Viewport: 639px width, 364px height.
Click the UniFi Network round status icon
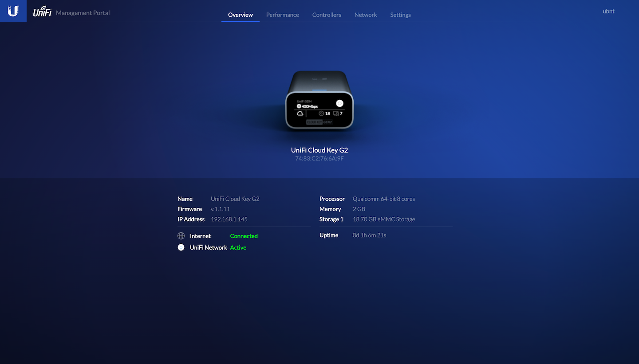coord(181,247)
